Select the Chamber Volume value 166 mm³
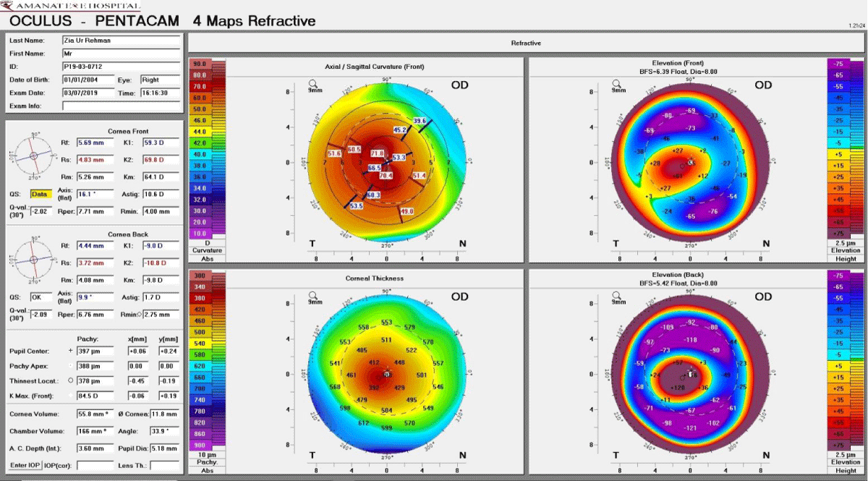Viewport: 868px width, 481px height. [95, 431]
